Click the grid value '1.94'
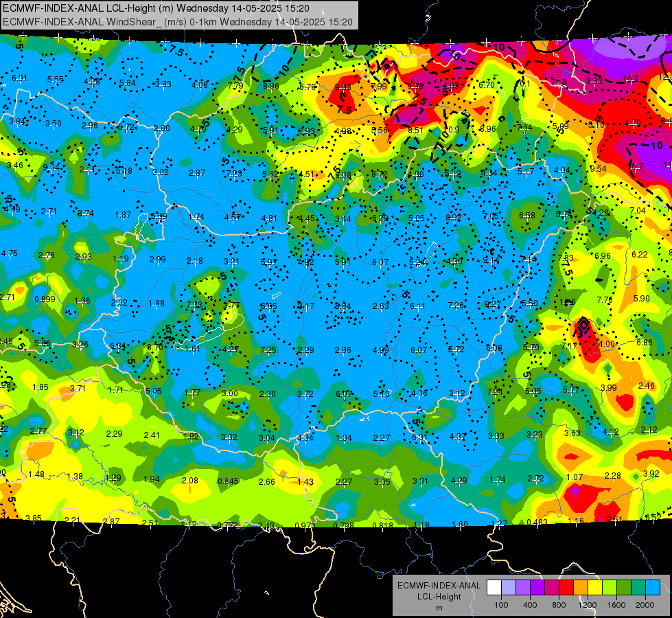Screen dimensions: 672x618 (x=151, y=479)
